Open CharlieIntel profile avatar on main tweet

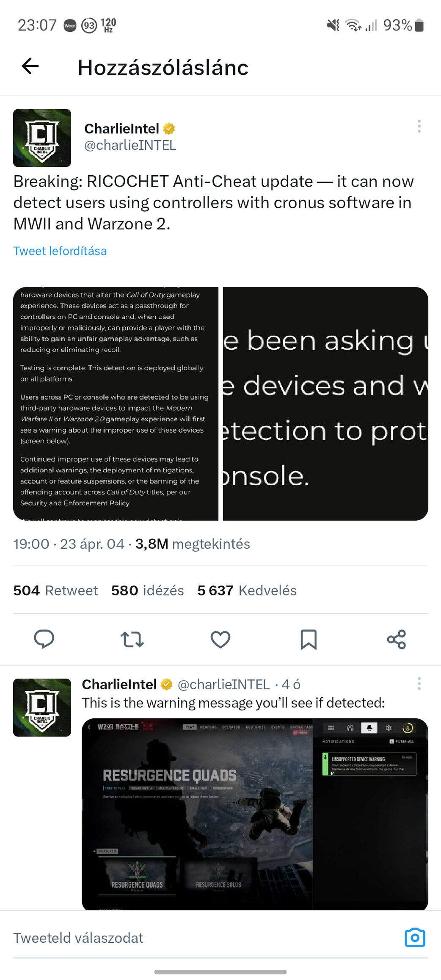42,138
